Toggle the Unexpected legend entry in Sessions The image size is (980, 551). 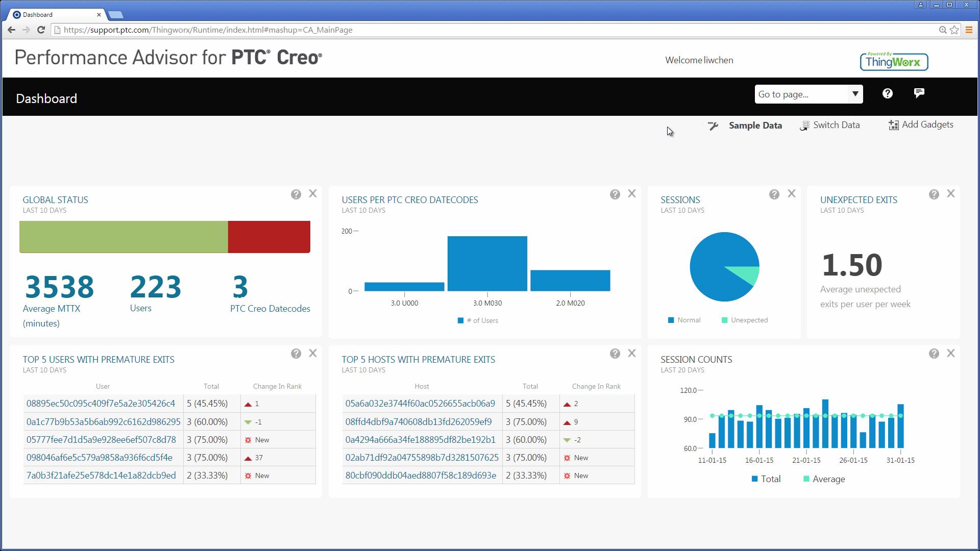pos(745,320)
